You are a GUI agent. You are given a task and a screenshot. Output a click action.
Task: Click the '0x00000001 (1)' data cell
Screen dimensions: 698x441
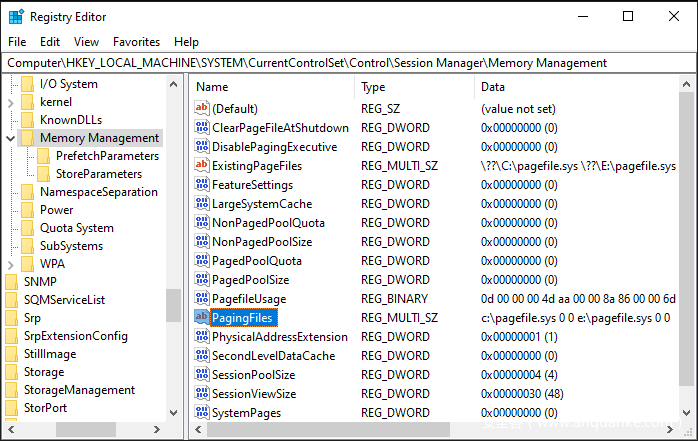(519, 337)
